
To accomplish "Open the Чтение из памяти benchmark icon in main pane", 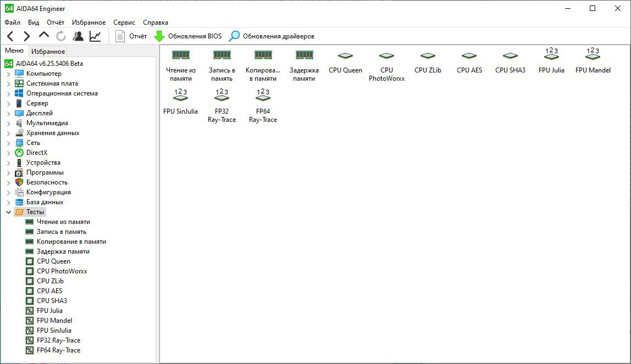I will (181, 66).
